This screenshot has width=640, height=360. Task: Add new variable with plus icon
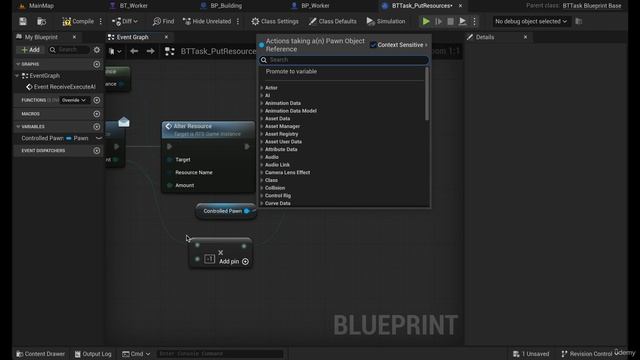point(97,127)
